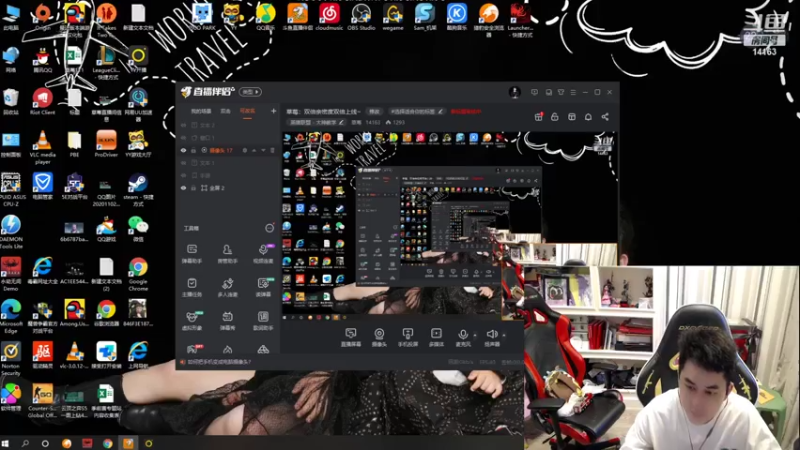Open the notification bell icon
The width and height of the screenshot is (800, 450).
pos(588,117)
